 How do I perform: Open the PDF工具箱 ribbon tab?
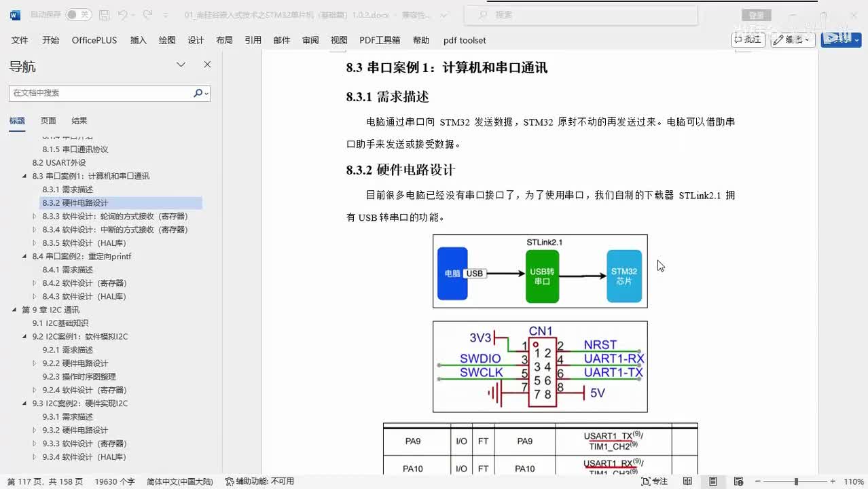tap(380, 40)
